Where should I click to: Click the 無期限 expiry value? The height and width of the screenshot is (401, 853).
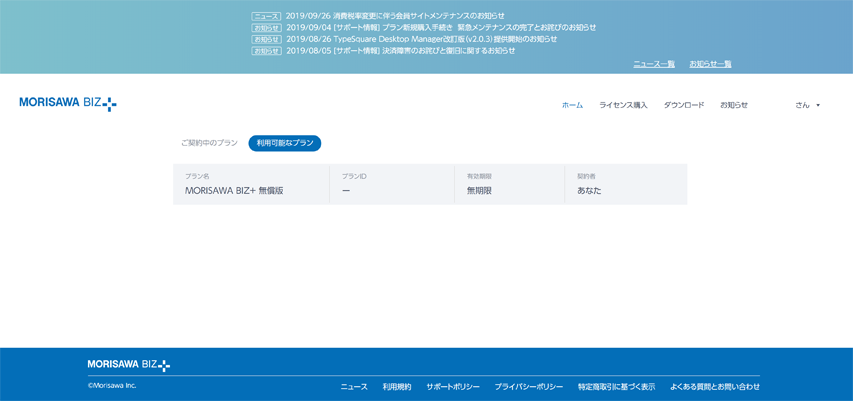479,190
